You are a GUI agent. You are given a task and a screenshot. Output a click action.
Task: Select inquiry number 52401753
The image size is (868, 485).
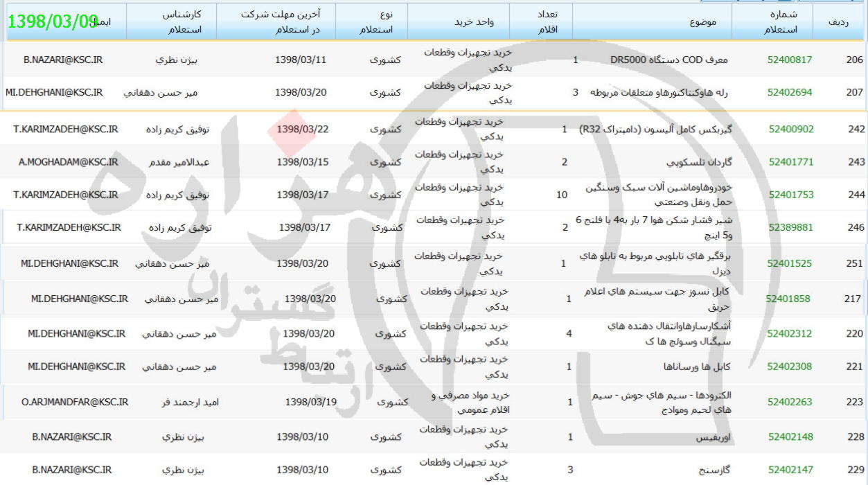coord(791,195)
